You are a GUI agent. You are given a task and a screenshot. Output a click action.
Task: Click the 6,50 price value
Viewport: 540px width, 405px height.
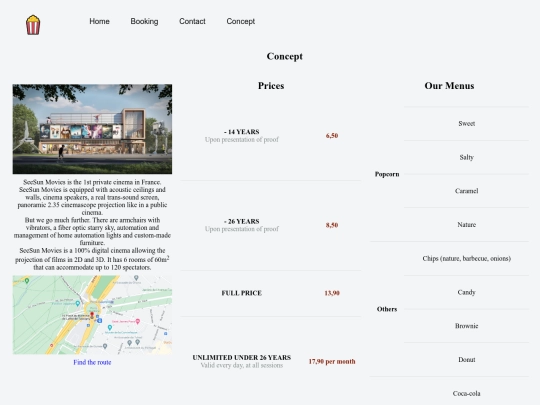click(332, 135)
